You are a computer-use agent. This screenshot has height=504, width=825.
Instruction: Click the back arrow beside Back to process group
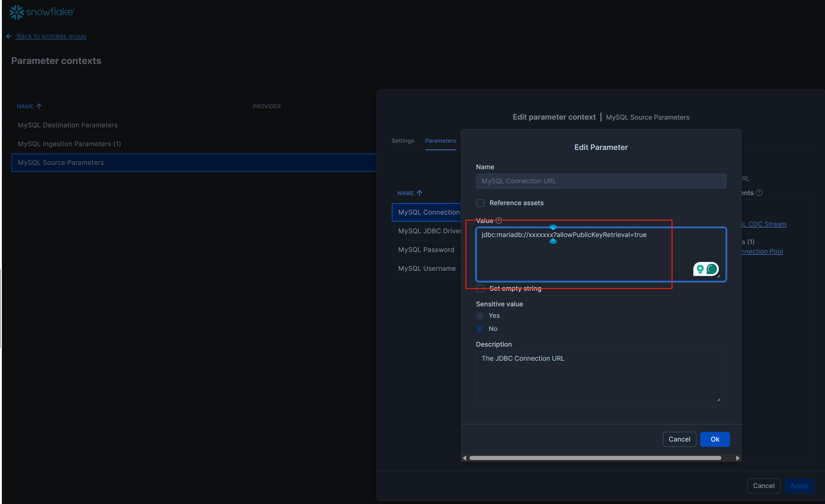8,36
